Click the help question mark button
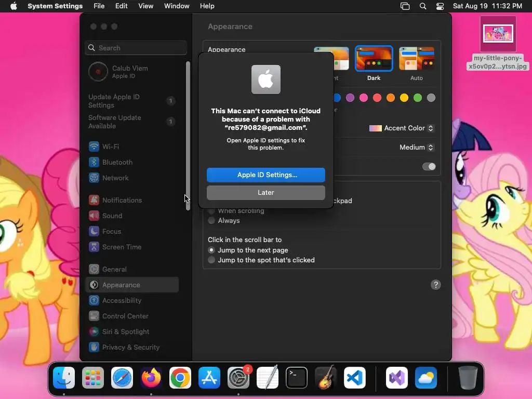The image size is (532, 399). click(436, 285)
